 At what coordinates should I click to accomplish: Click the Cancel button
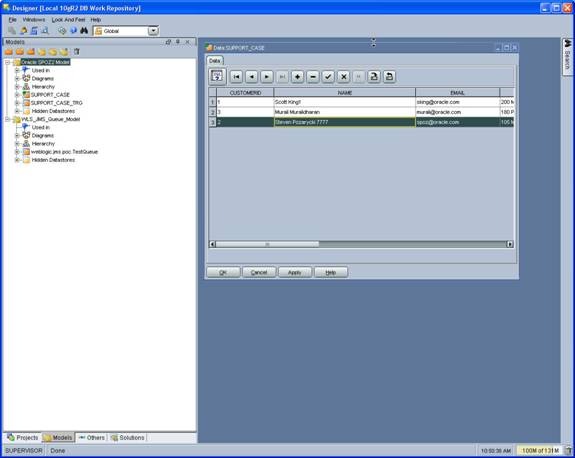click(259, 272)
